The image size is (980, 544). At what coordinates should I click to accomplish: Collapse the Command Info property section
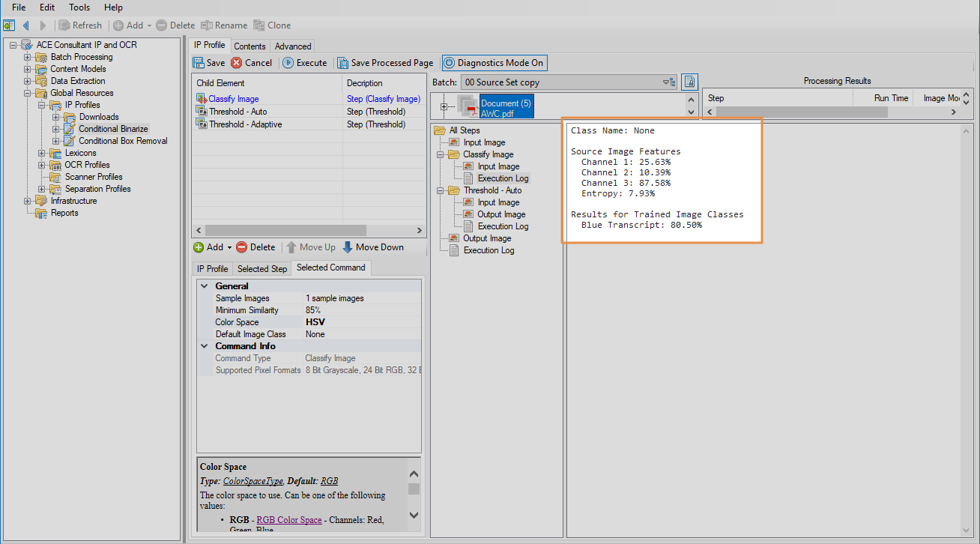pos(204,346)
